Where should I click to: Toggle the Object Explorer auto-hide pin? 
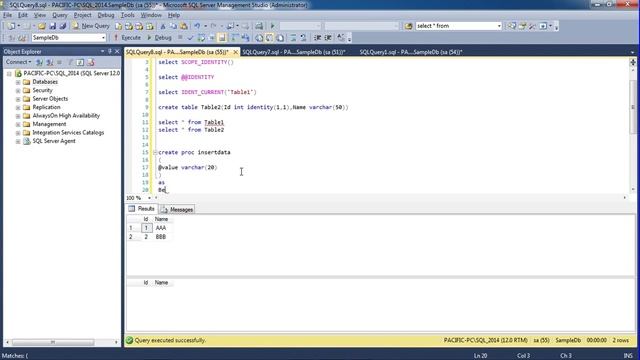pos(109,51)
